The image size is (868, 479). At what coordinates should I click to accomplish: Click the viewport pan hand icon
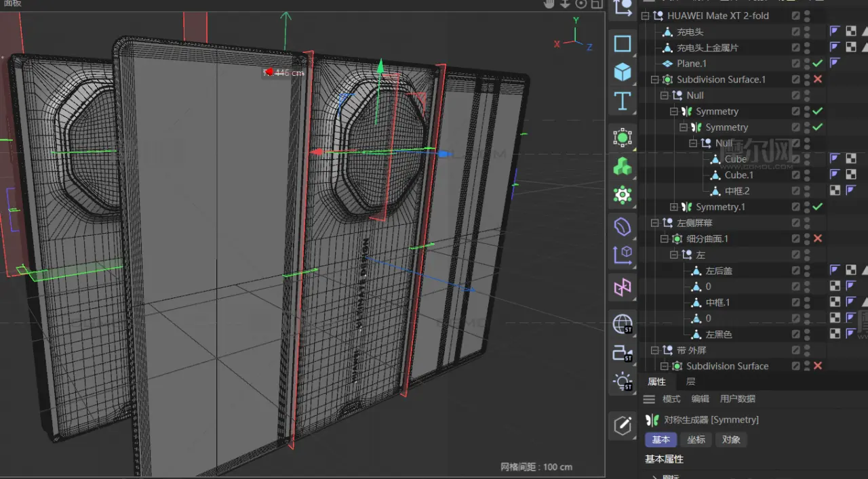point(550,4)
